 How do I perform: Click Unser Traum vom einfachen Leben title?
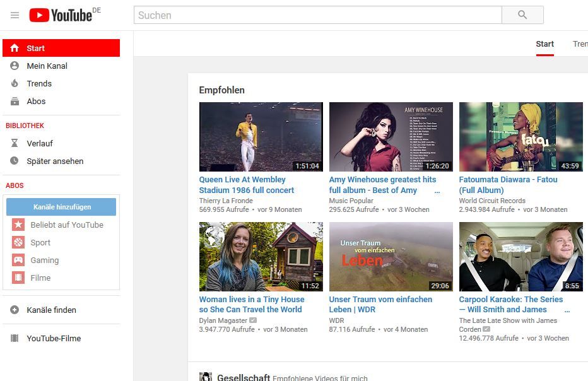pyautogui.click(x=380, y=305)
